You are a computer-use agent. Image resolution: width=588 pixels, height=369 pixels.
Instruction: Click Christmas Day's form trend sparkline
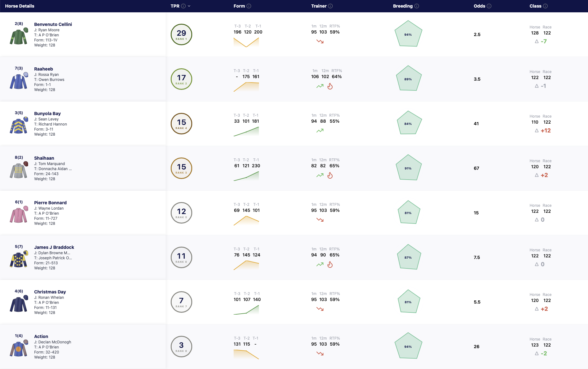246,310
